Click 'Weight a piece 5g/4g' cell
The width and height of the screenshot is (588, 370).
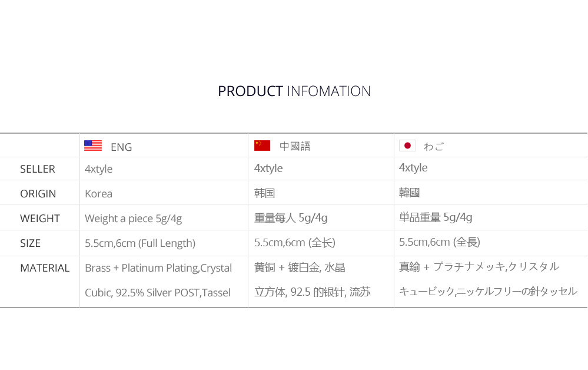point(134,219)
